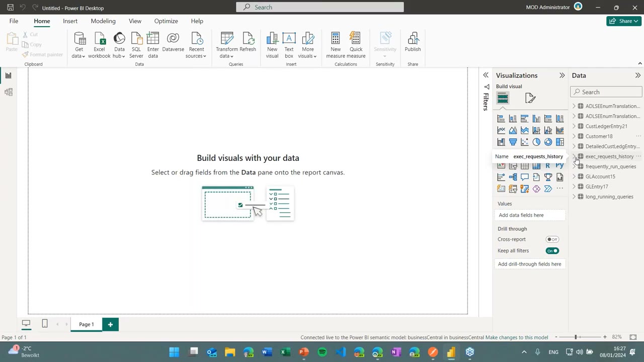Screen dimensions: 644x362
Task: Select the Decomposition tree visual
Action: (513, 177)
